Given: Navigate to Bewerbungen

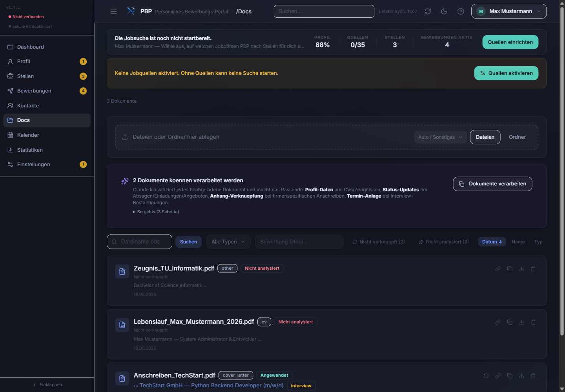Looking at the screenshot, I should 47,91.
